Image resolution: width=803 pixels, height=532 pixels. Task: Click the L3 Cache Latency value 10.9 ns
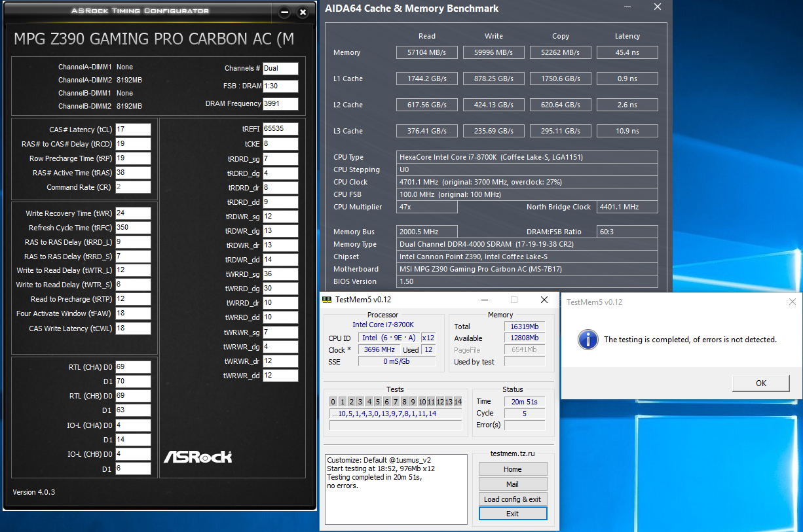click(627, 131)
